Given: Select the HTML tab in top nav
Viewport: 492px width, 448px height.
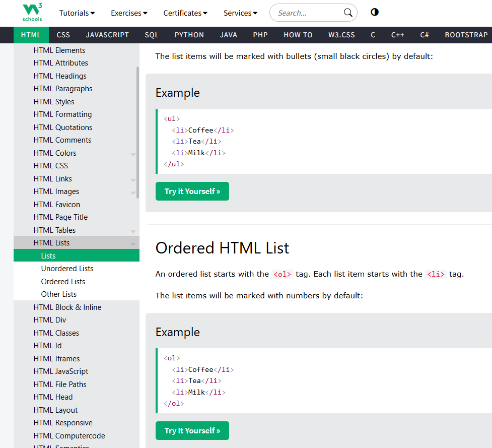Looking at the screenshot, I should click(x=31, y=35).
